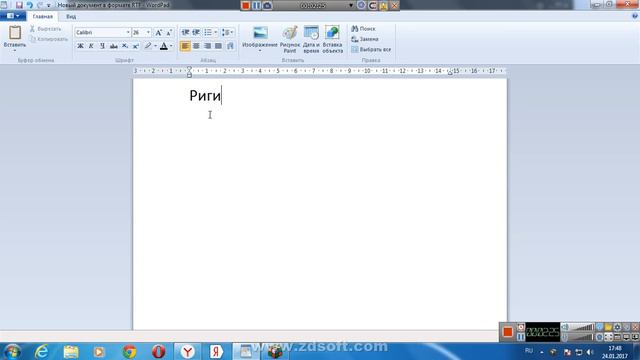The height and width of the screenshot is (360, 640).
Task: Open the font color dropdown arrow
Action: click(171, 46)
